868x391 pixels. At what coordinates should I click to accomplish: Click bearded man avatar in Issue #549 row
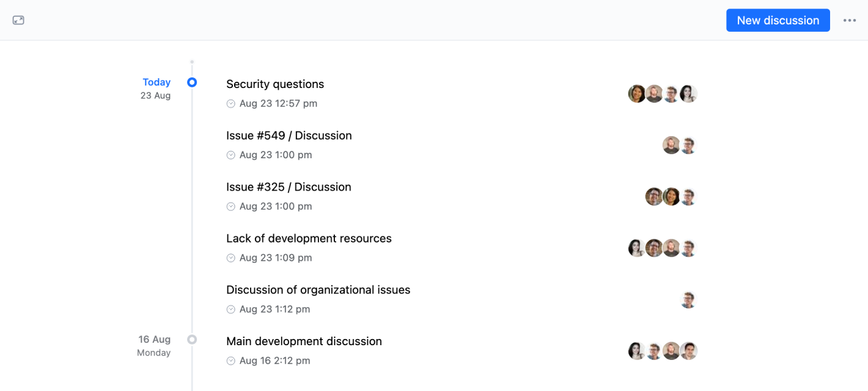[x=671, y=145]
